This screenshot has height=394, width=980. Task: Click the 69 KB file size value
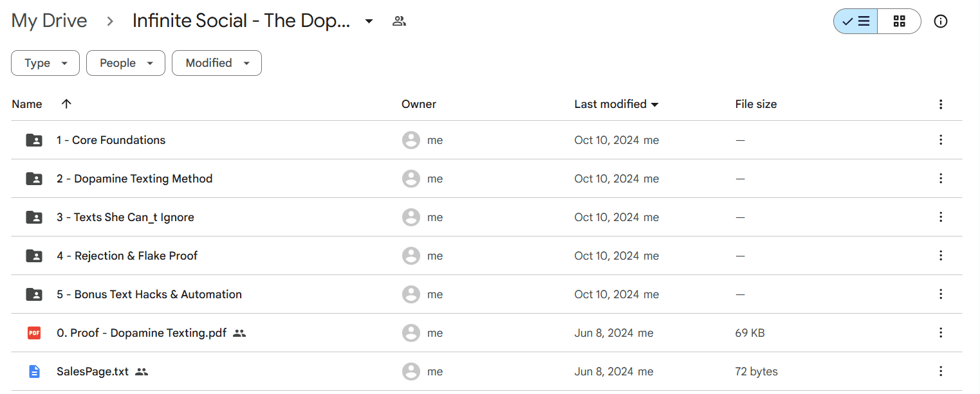(750, 333)
